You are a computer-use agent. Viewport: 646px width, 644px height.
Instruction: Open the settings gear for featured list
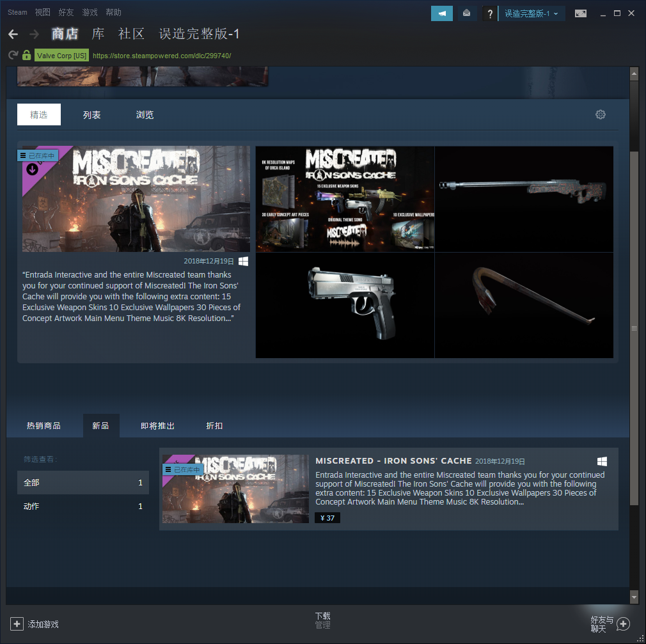click(x=600, y=114)
